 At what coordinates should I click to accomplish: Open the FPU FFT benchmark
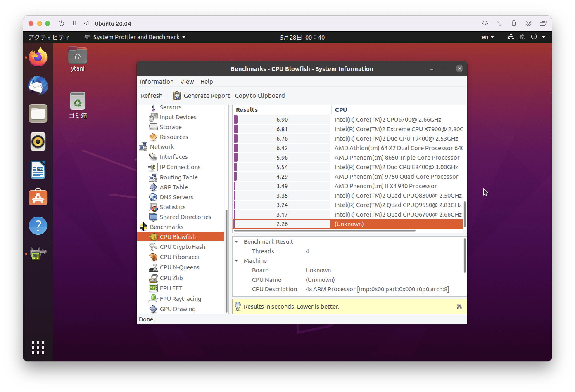tap(171, 288)
